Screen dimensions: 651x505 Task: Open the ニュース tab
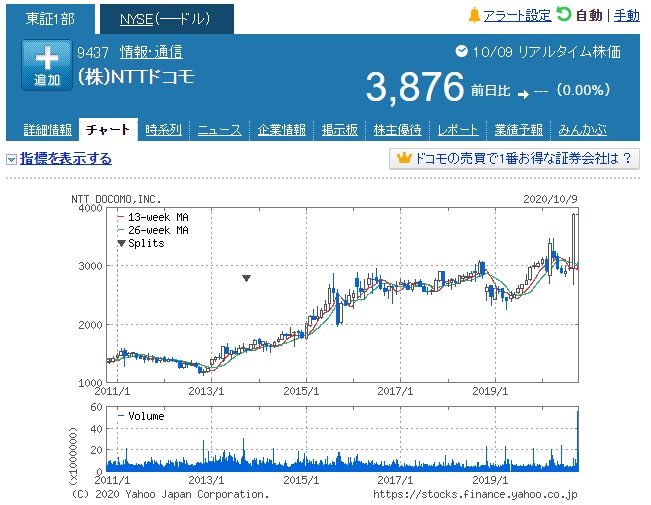[219, 130]
